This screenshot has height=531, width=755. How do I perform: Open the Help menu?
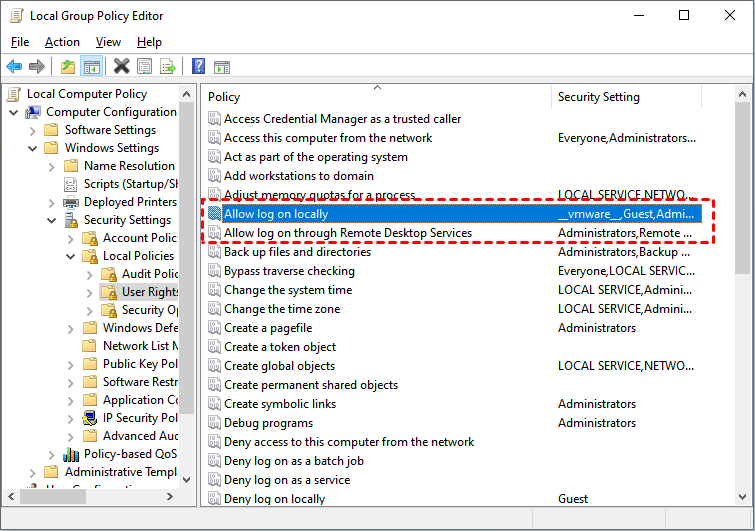[149, 42]
